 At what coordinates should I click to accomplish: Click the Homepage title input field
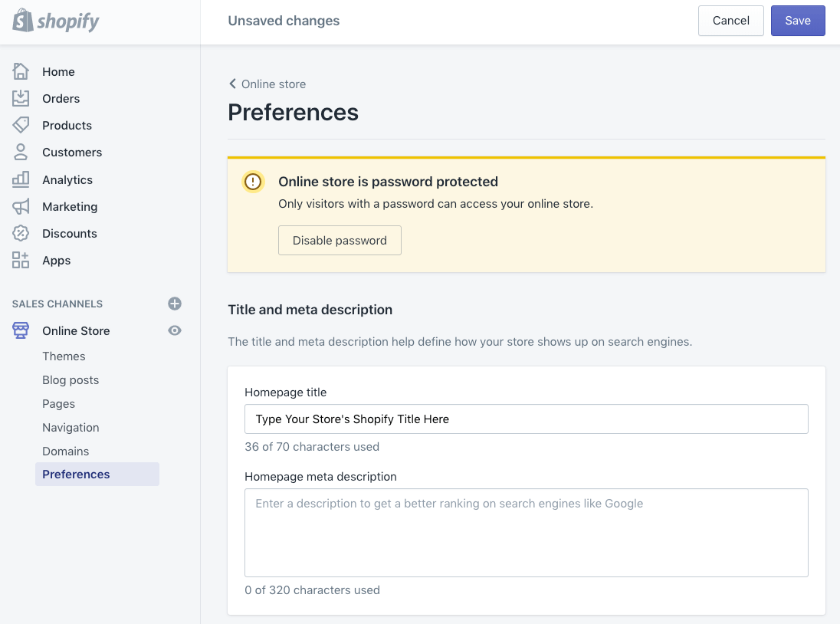[526, 419]
